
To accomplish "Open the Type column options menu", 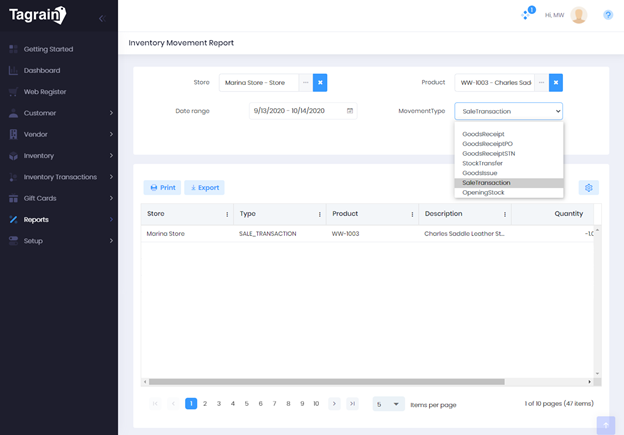I will [x=320, y=214].
